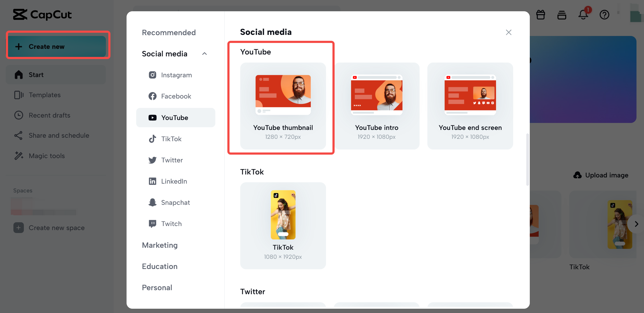Click the Create new button

[57, 46]
